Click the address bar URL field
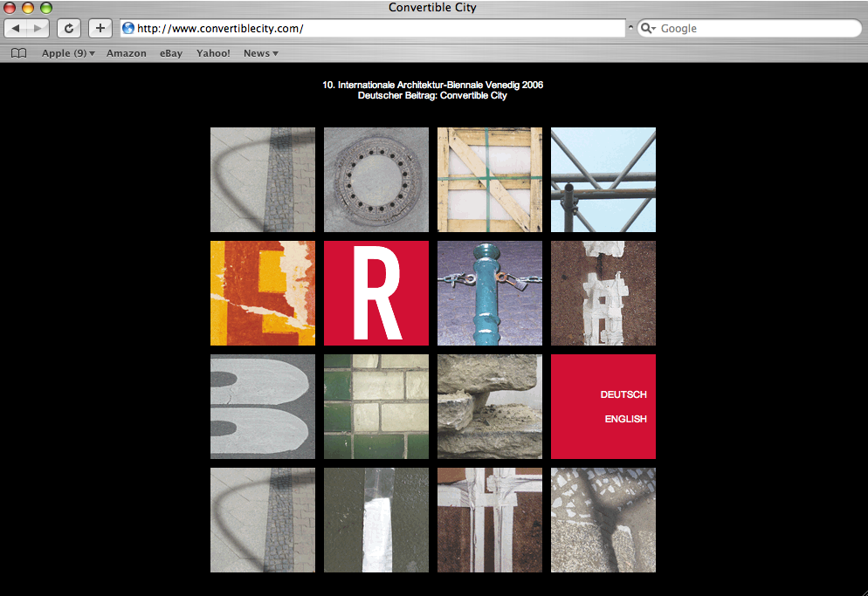Screen dimensions: 868x596 click(x=375, y=29)
